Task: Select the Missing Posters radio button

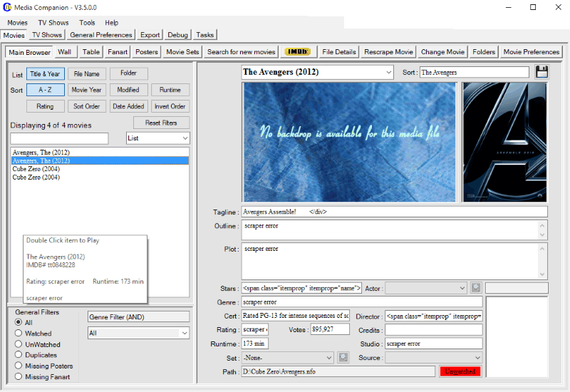Action: (19, 366)
